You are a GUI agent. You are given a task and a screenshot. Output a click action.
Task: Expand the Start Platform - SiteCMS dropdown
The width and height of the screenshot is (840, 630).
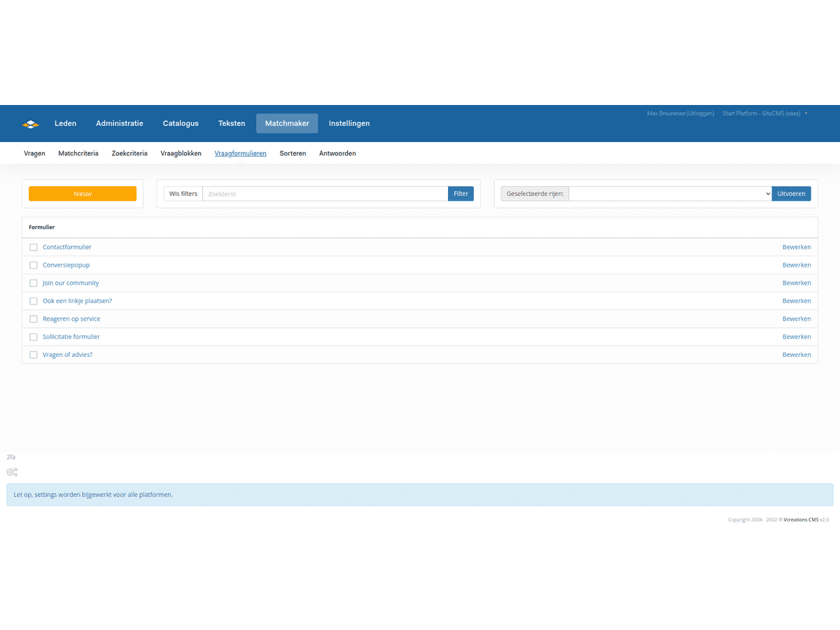[764, 113]
